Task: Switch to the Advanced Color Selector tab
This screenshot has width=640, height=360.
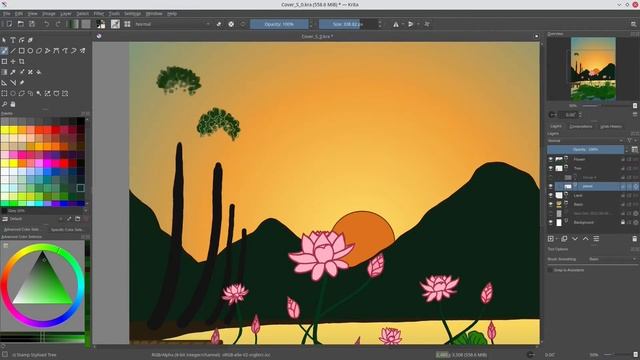Action: click(x=21, y=230)
